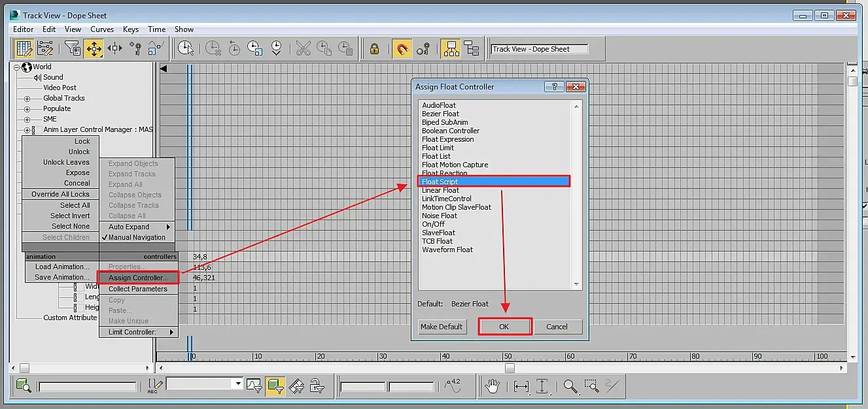Open the Editor menu
The height and width of the screenshot is (409, 868).
coord(24,29)
